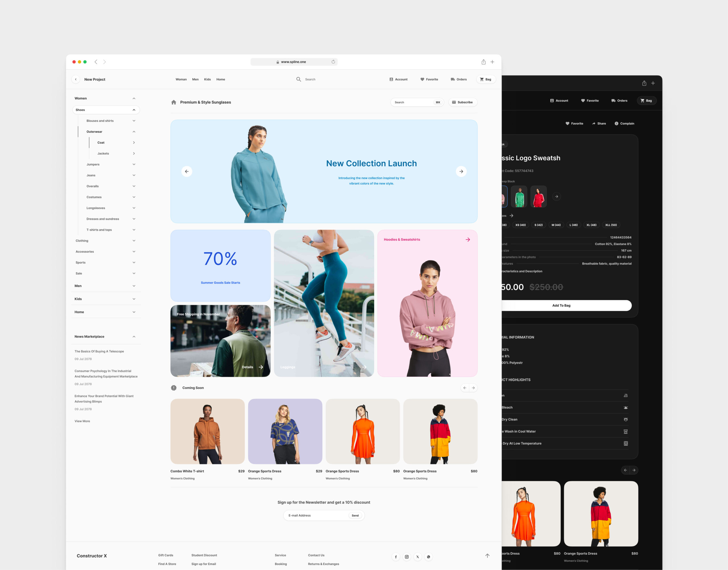The height and width of the screenshot is (570, 728).
Task: Click the arrow on the Leggings card
Action: click(x=364, y=367)
